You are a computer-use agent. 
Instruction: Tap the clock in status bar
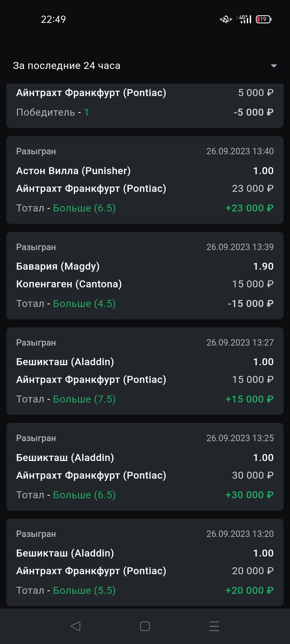pyautogui.click(x=53, y=19)
